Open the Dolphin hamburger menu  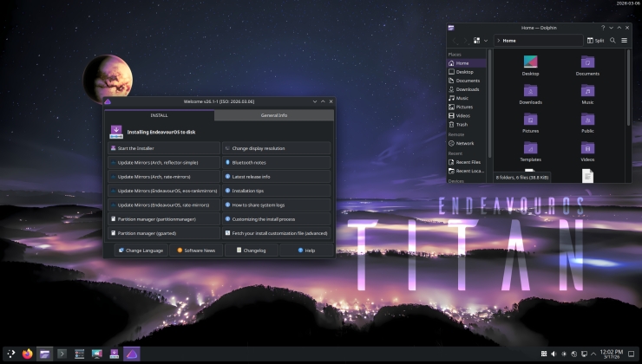tap(624, 40)
